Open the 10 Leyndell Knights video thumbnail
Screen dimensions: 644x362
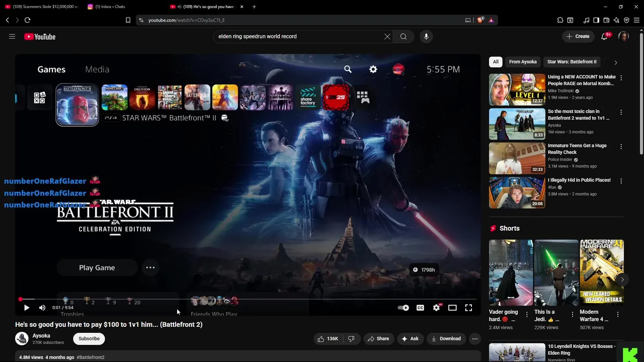click(x=517, y=352)
